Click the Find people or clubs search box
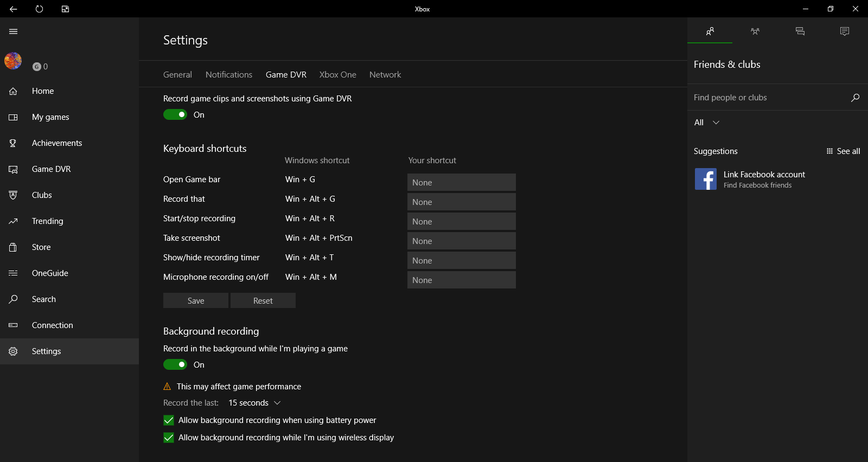The height and width of the screenshot is (462, 868). pyautogui.click(x=777, y=98)
